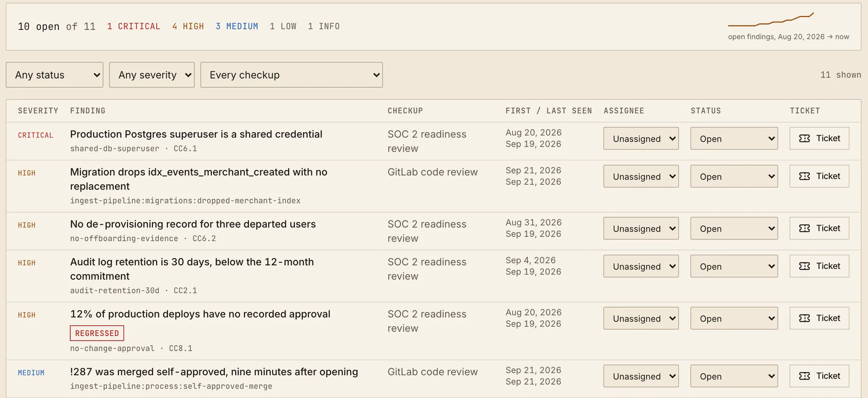Viewport: 868px width, 398px height.
Task: Open '12% of production deploys have no recorded approval'
Action: 200,314
